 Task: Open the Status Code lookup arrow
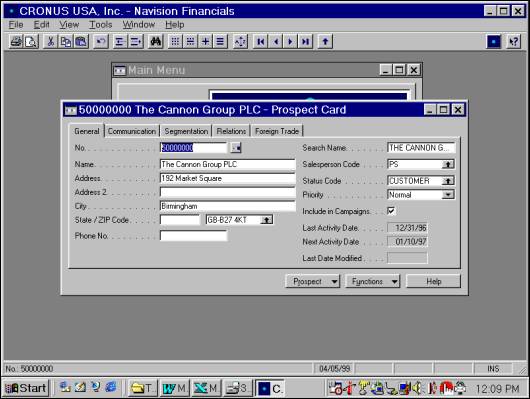[448, 181]
